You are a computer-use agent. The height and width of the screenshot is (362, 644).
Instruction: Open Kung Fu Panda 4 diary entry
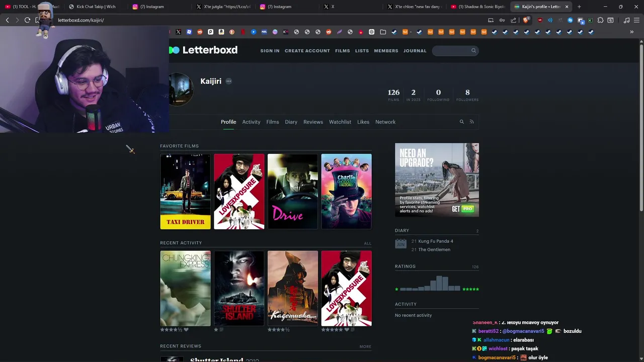[436, 241]
